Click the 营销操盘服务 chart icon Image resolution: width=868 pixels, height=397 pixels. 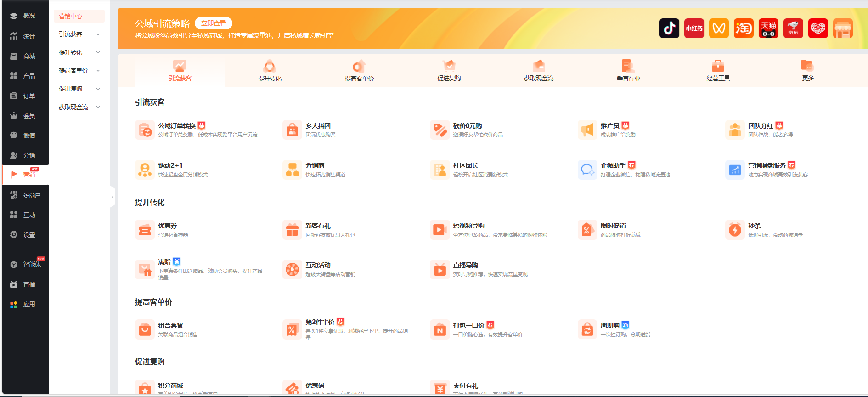click(x=735, y=170)
